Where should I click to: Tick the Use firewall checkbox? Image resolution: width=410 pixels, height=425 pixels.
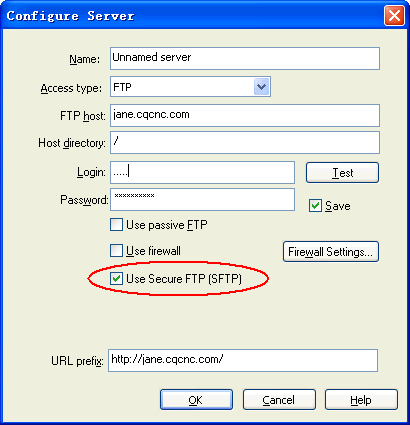tap(116, 250)
